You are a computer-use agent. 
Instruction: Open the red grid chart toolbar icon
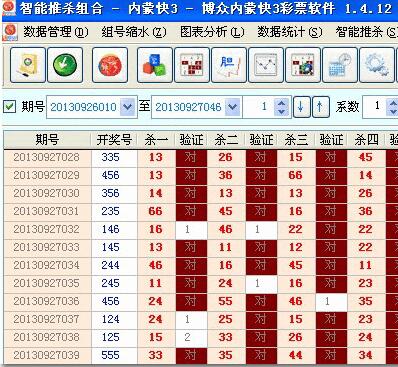192,65
